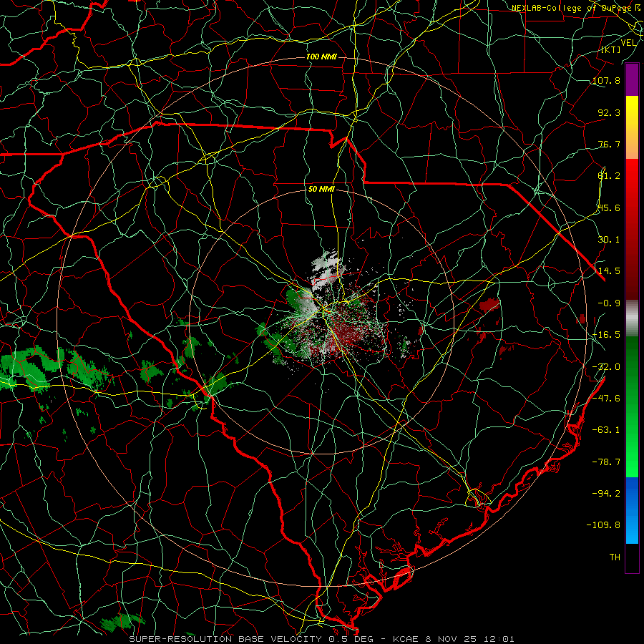Click the 76.7 value on velocity scale
Screen dimensions: 644x644
[x=609, y=144]
